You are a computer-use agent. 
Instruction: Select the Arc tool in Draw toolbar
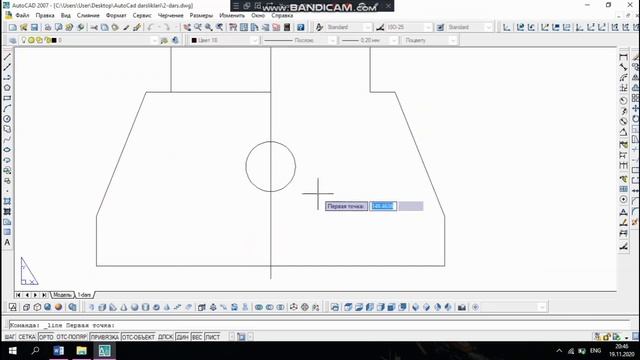pyautogui.click(x=7, y=109)
